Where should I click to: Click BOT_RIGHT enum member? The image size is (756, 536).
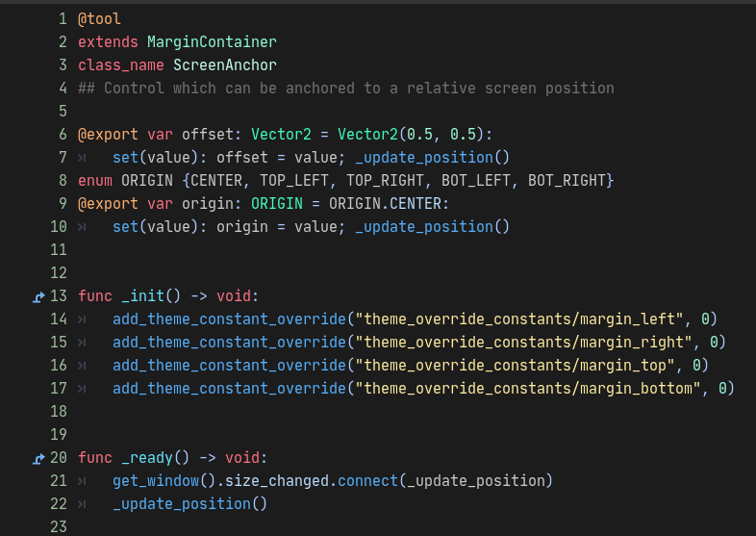point(567,181)
